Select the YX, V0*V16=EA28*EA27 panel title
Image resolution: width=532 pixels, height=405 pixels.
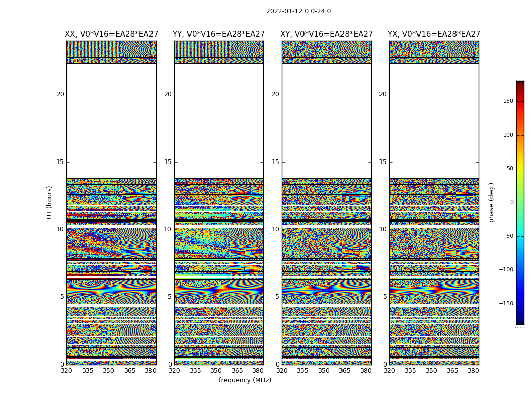tap(434, 34)
